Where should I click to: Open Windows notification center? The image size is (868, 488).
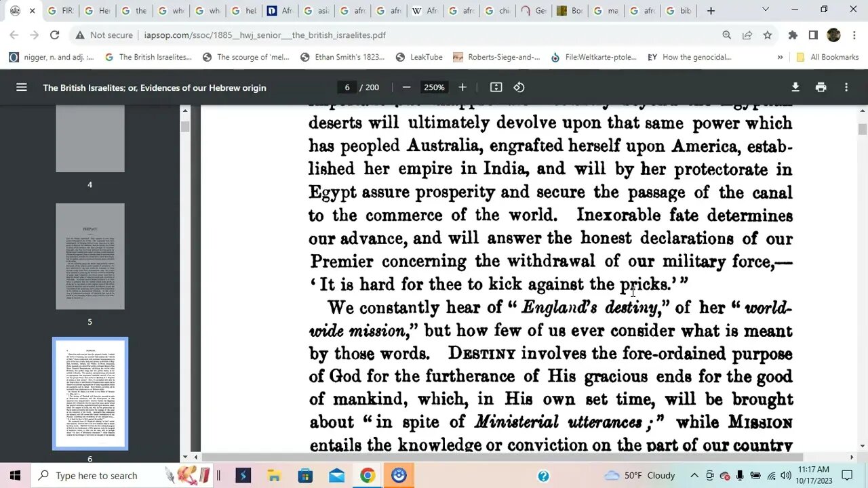tap(847, 475)
